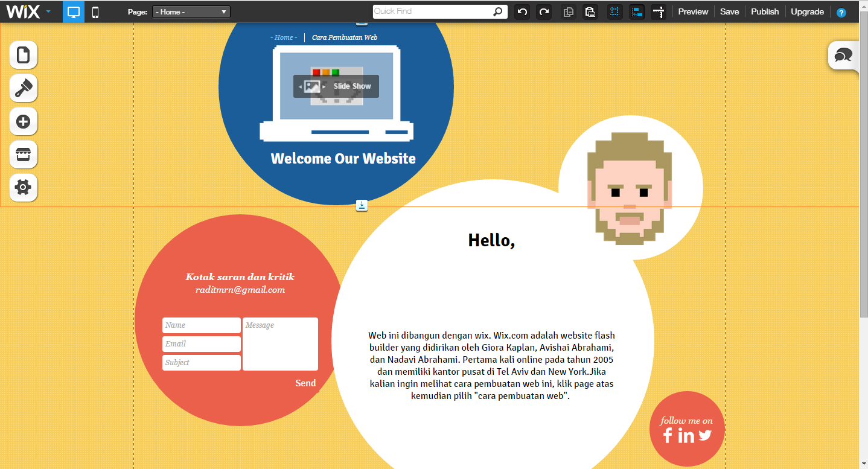This screenshot has width=868, height=469.
Task: Open the App Market store icon
Action: point(24,155)
